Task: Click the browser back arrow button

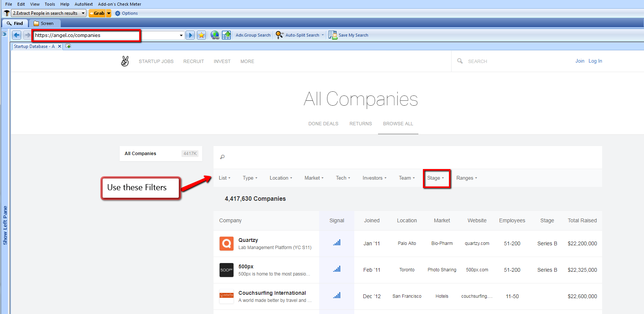Action: click(17, 35)
